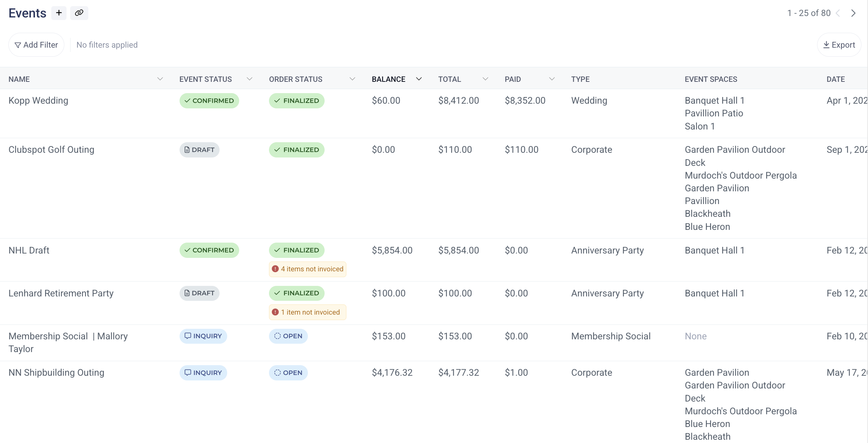Open the NHL Draft event
This screenshot has width=868, height=443.
pos(29,250)
